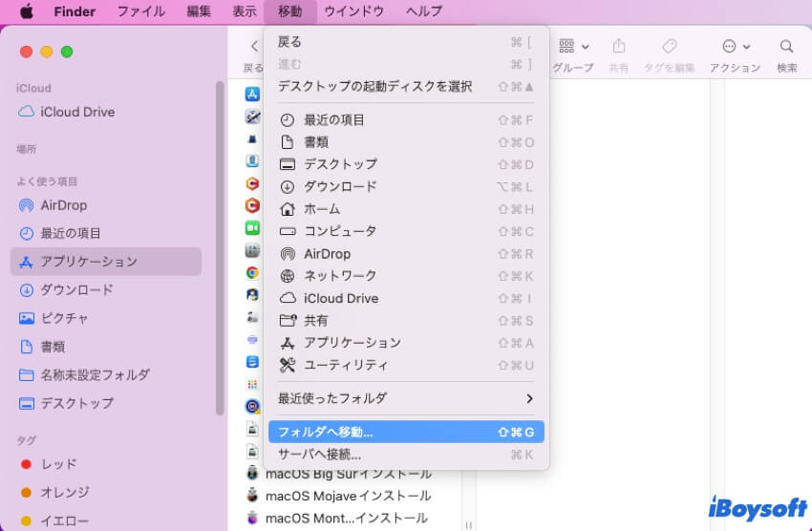Viewport: 812px width, 531px height.
Task: Click the edit tags icon in toolbar
Action: tap(670, 47)
